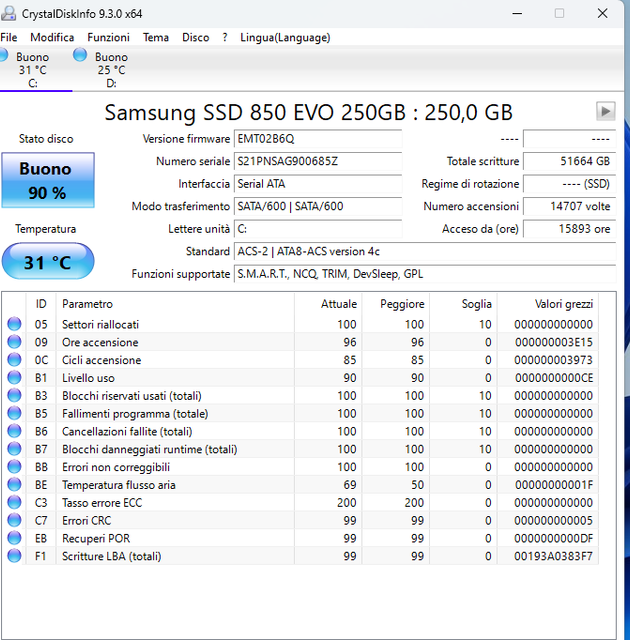Viewport: 630px width, 640px height.
Task: Click the Versione firmware field EMT02B6Q
Action: [317, 139]
